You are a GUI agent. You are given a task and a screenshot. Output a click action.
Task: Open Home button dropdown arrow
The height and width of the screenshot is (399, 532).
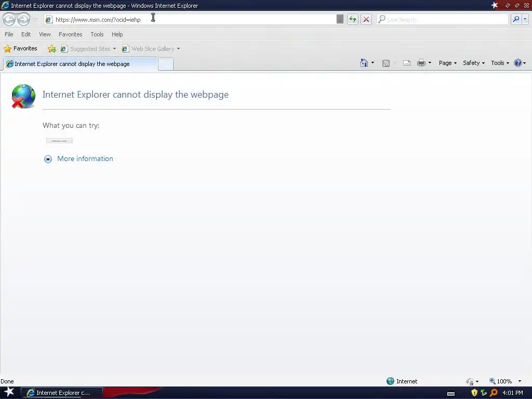point(373,63)
